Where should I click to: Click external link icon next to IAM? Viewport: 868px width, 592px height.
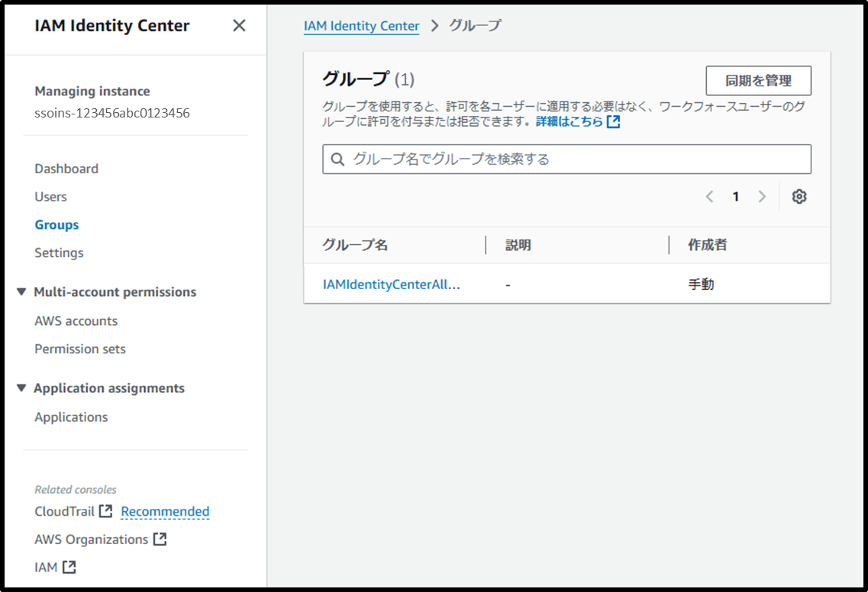point(69,567)
